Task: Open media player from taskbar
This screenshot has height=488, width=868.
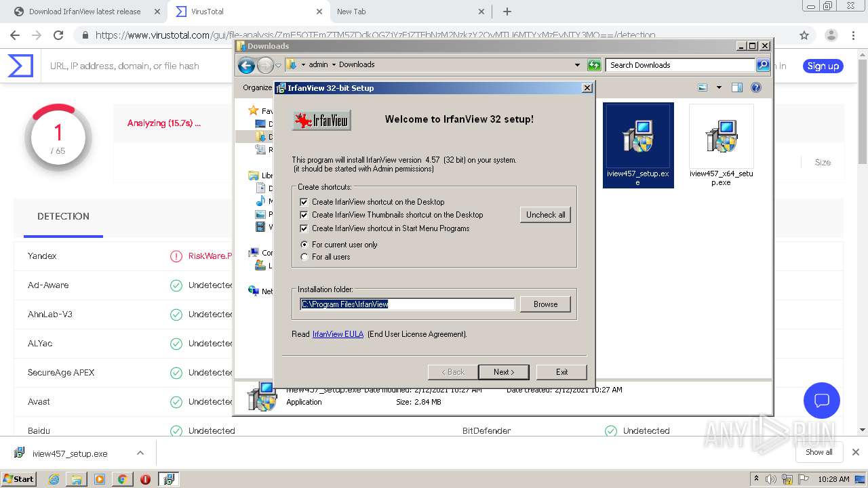Action: pos(100,479)
